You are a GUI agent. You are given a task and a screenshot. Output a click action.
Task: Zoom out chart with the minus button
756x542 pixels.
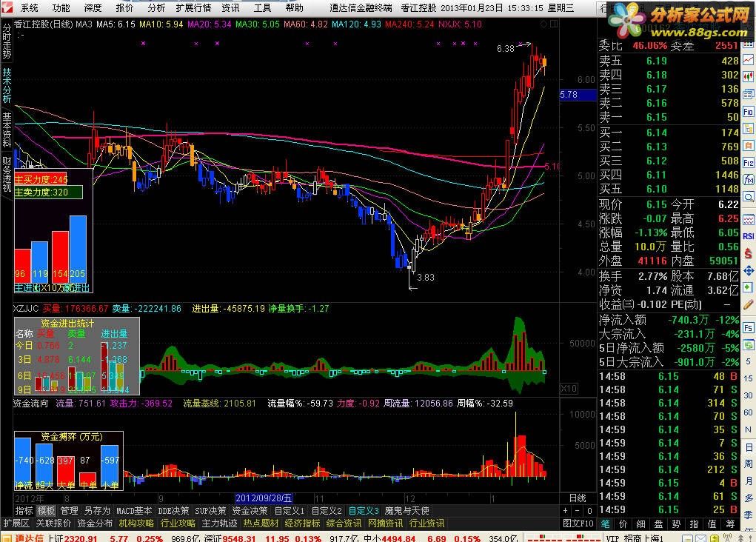[577, 511]
